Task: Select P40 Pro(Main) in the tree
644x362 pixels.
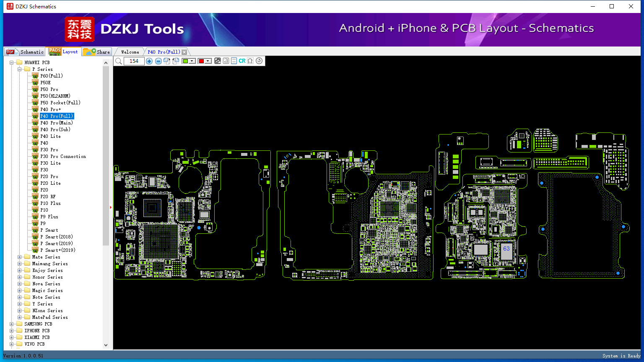Action: tap(57, 123)
